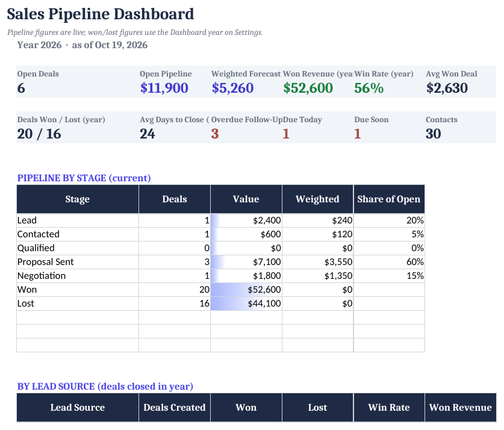Click the Negotiation weighted cell $1,350
504x430 pixels.
point(317,276)
